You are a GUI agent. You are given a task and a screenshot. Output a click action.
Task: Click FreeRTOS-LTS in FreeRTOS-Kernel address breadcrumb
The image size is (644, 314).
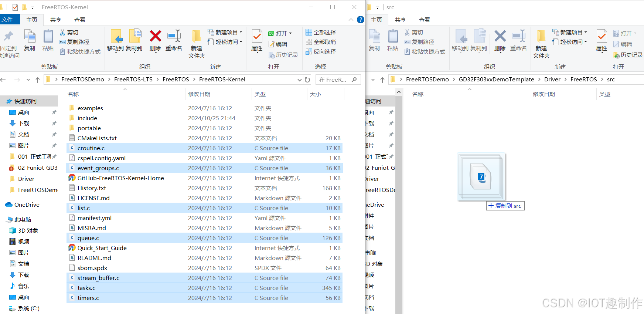(133, 80)
